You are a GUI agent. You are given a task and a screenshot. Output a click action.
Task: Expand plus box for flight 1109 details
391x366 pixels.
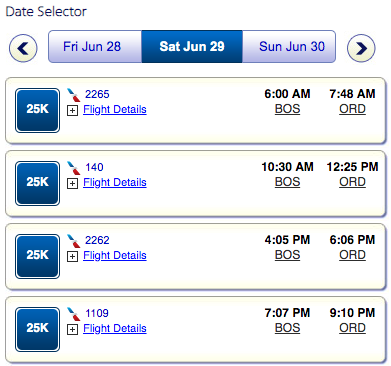72,330
